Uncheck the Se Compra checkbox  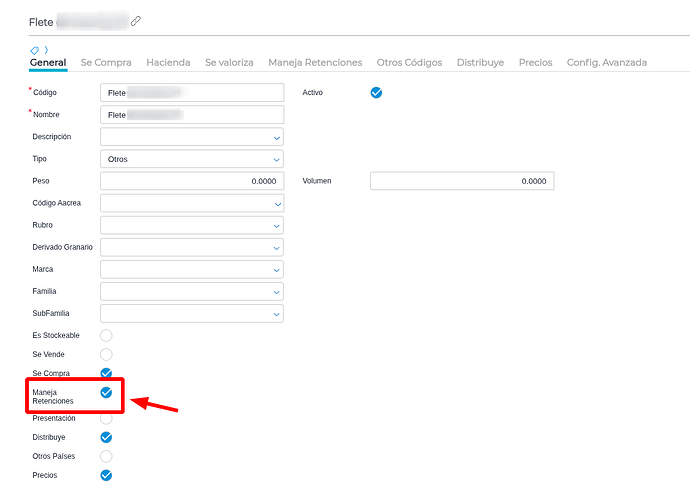[x=106, y=373]
